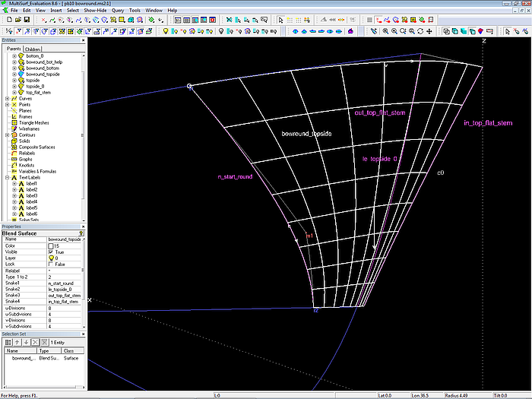Click the help icon in Blend Surface header
This screenshot has height=399, width=532.
coord(81,233)
